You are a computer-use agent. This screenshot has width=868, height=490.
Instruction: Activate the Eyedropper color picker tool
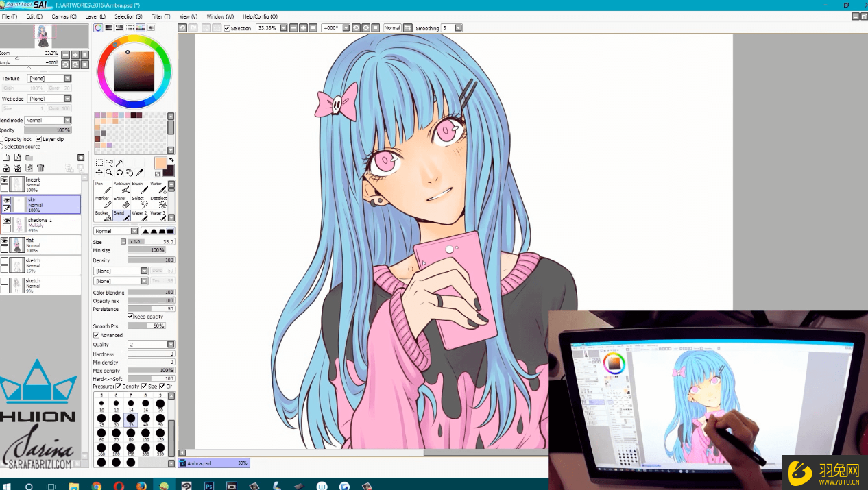[x=140, y=173]
